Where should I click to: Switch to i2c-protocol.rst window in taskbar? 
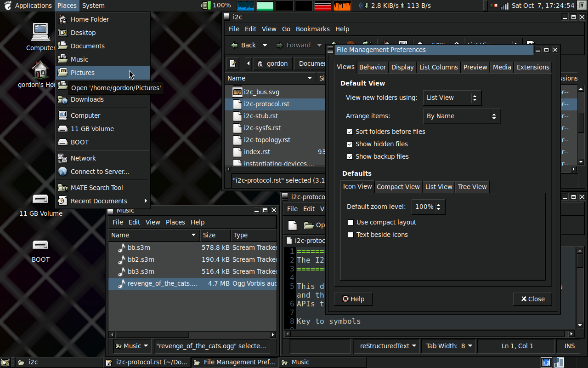(147, 362)
